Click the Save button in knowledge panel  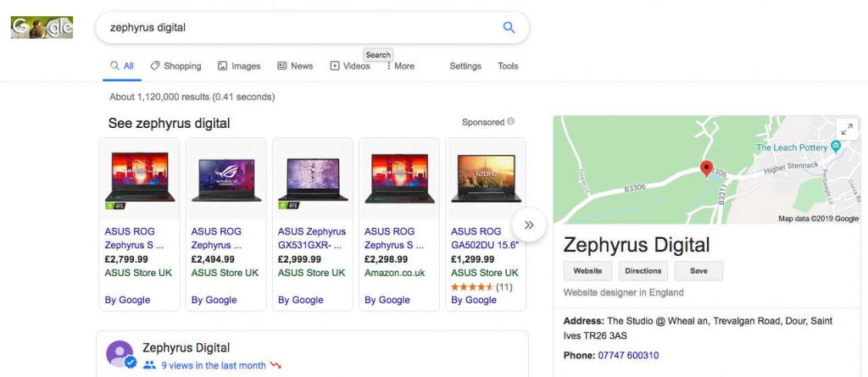tap(698, 271)
